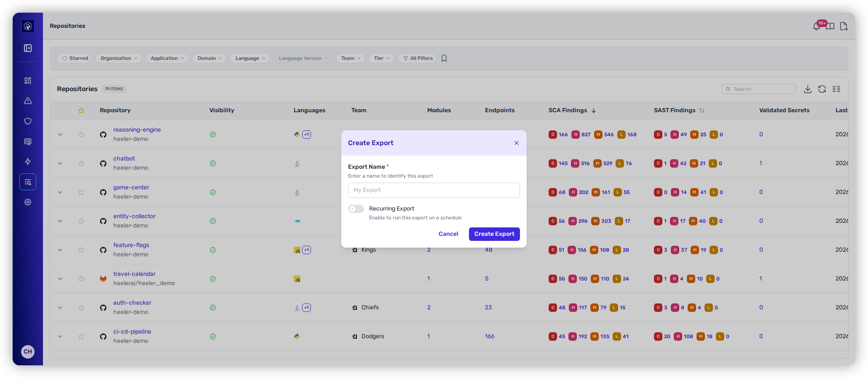Image resolution: width=868 pixels, height=378 pixels.
Task: Open the Language filter dropdown
Action: (x=250, y=58)
